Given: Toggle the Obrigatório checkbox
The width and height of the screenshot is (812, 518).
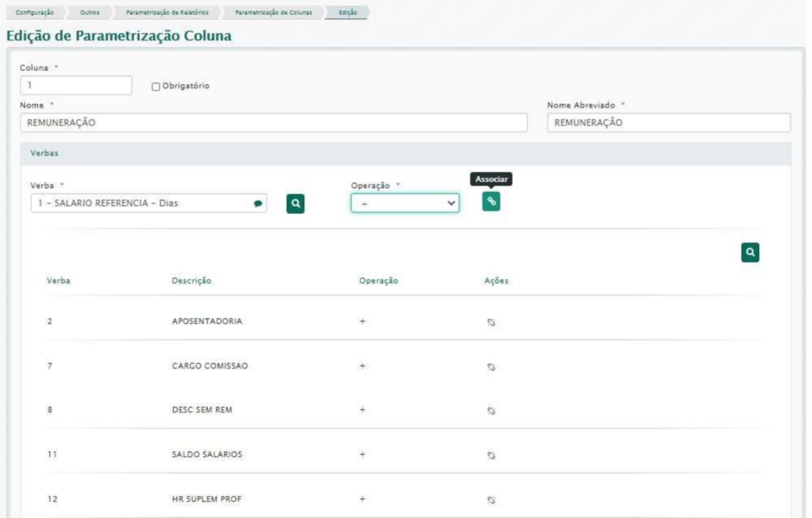Looking at the screenshot, I should click(155, 86).
